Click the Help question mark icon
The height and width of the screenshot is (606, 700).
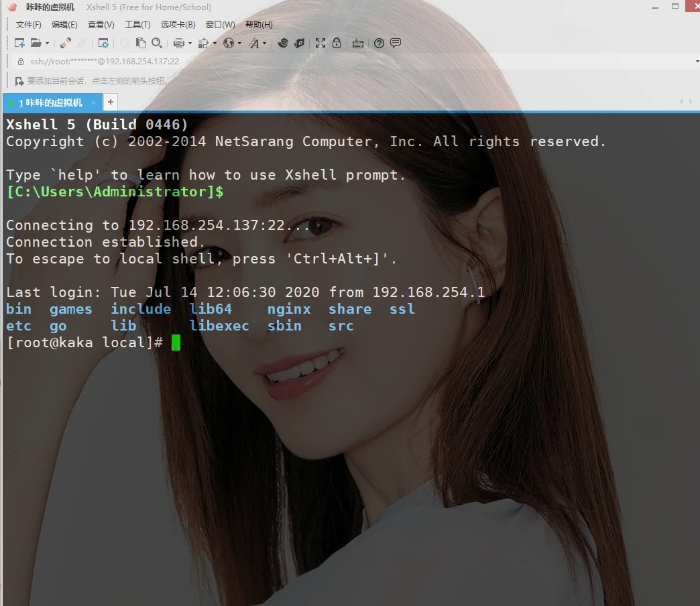coord(379,43)
